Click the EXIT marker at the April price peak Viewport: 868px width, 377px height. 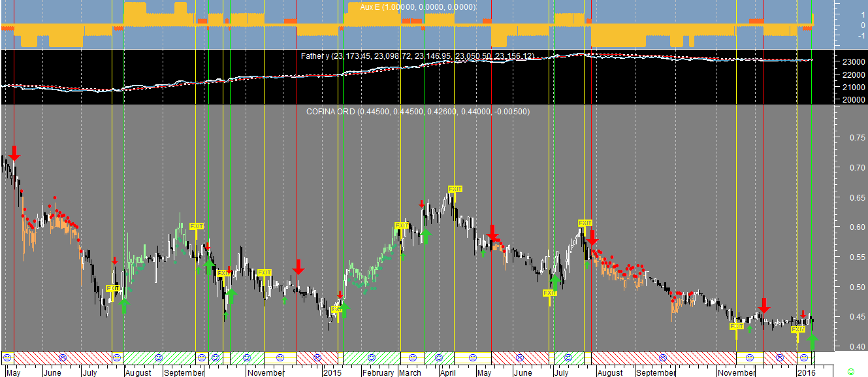(455, 189)
